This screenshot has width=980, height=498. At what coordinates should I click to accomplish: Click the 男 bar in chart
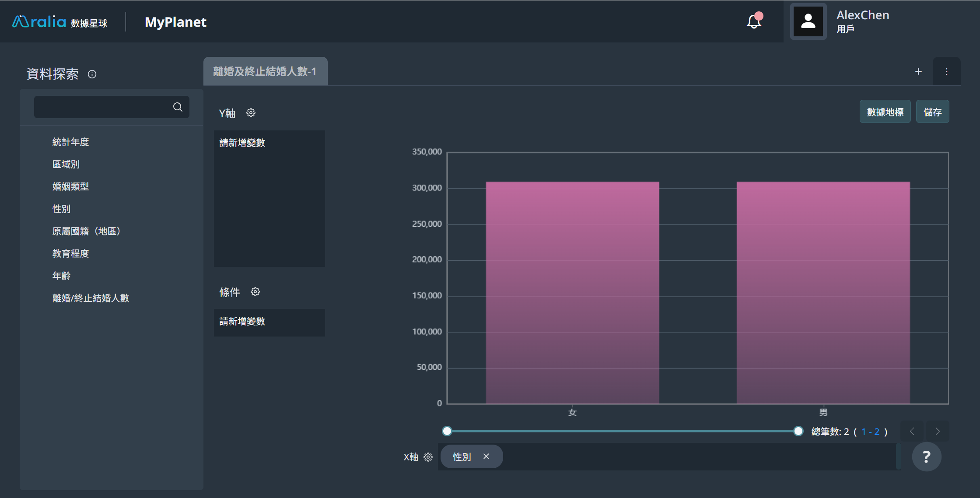(823, 292)
